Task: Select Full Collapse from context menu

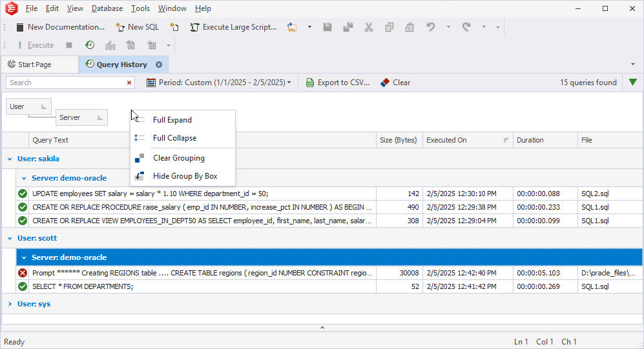Action: [183, 138]
